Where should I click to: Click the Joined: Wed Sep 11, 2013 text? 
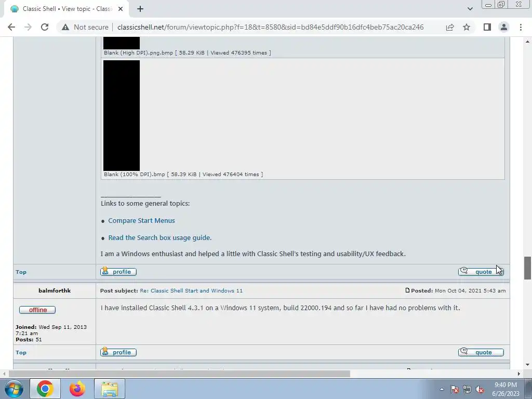point(51,330)
